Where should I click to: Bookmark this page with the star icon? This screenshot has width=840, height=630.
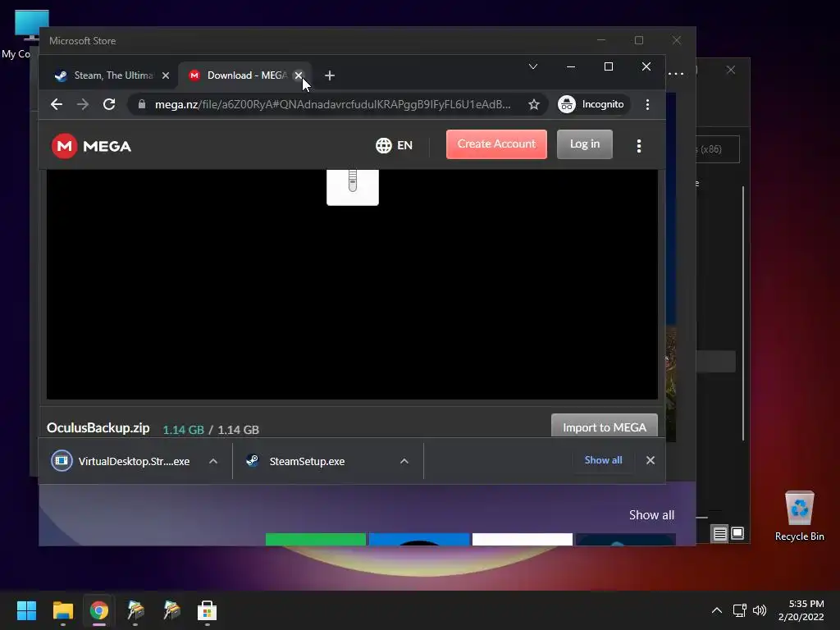(x=533, y=104)
